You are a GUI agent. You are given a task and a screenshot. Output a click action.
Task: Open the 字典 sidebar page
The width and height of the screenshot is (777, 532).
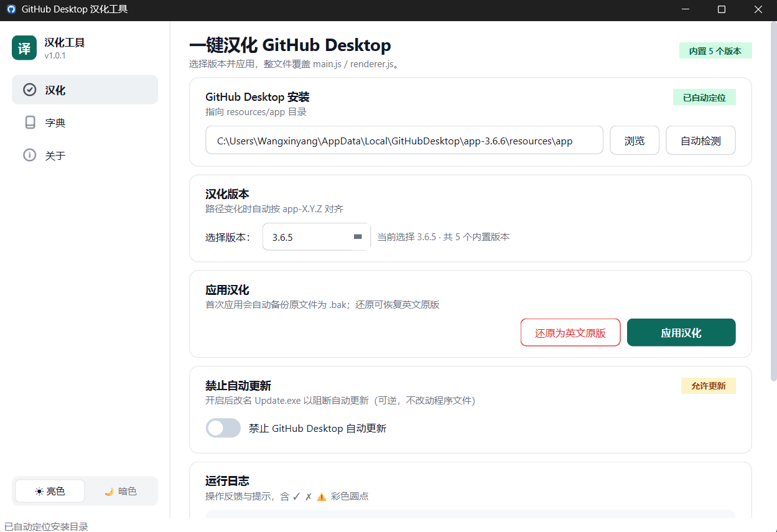click(x=85, y=123)
